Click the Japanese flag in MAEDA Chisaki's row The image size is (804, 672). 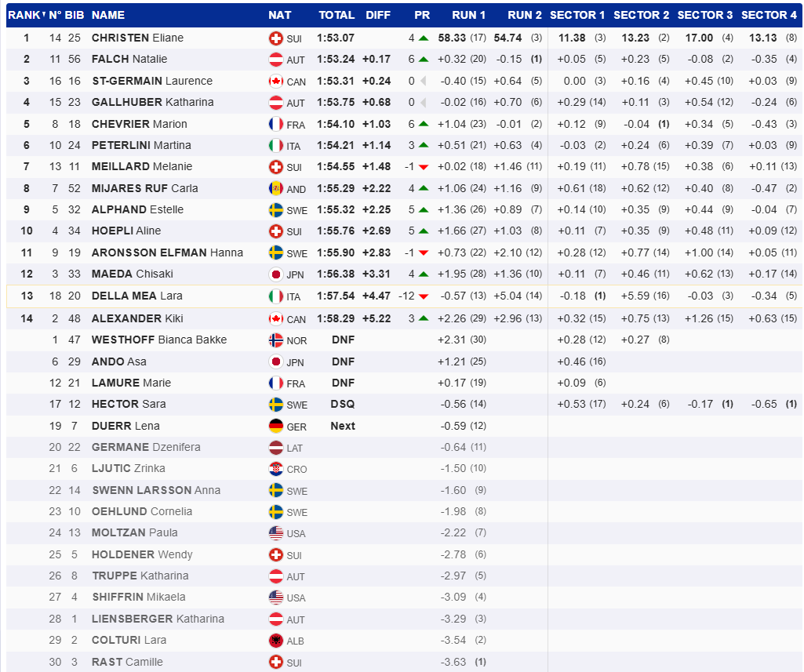coord(275,274)
